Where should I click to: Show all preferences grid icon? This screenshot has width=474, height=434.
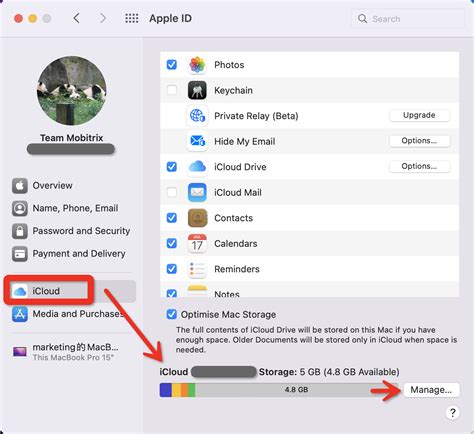click(132, 18)
